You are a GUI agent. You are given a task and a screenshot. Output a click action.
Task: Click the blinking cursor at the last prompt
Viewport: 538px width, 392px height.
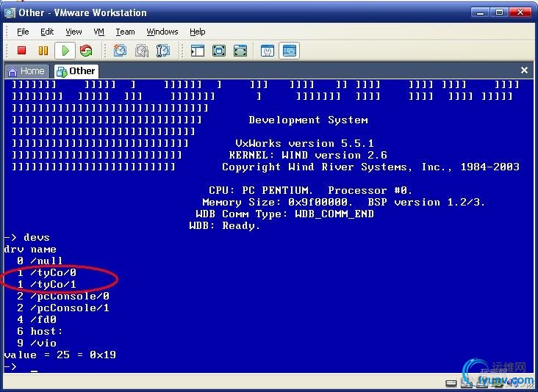[34, 371]
